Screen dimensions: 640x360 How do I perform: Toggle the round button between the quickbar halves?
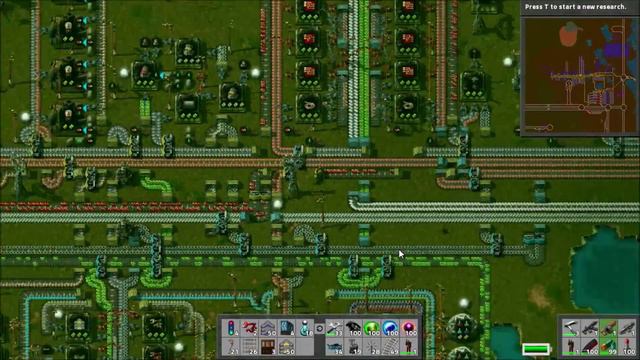[x=320, y=328]
